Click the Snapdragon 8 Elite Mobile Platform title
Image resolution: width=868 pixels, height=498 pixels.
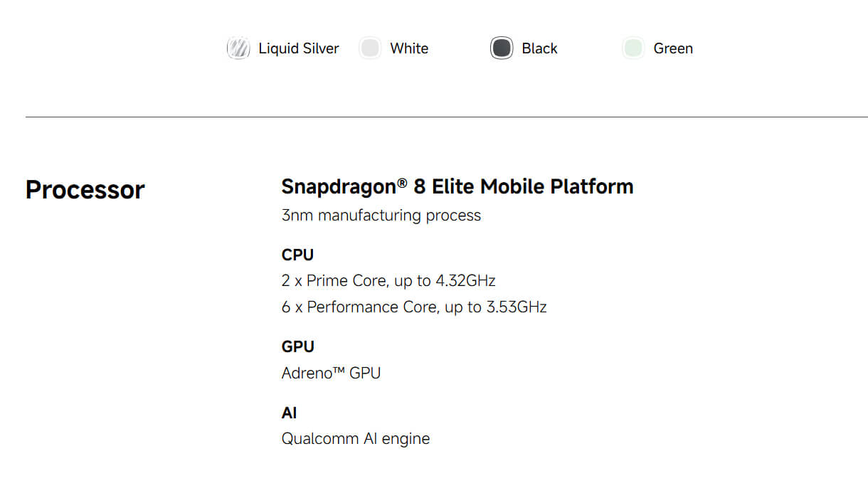pyautogui.click(x=457, y=187)
